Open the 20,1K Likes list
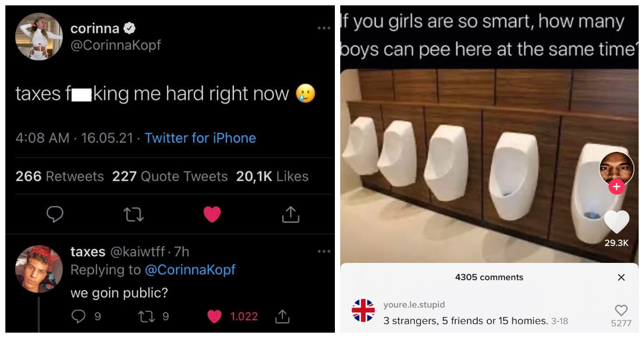The height and width of the screenshot is (338, 644). coord(272,176)
